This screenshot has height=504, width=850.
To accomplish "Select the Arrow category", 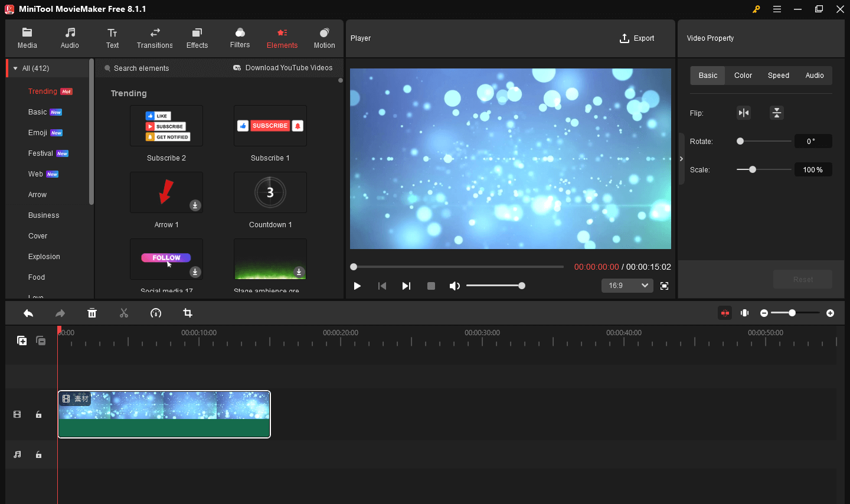I will (x=37, y=195).
